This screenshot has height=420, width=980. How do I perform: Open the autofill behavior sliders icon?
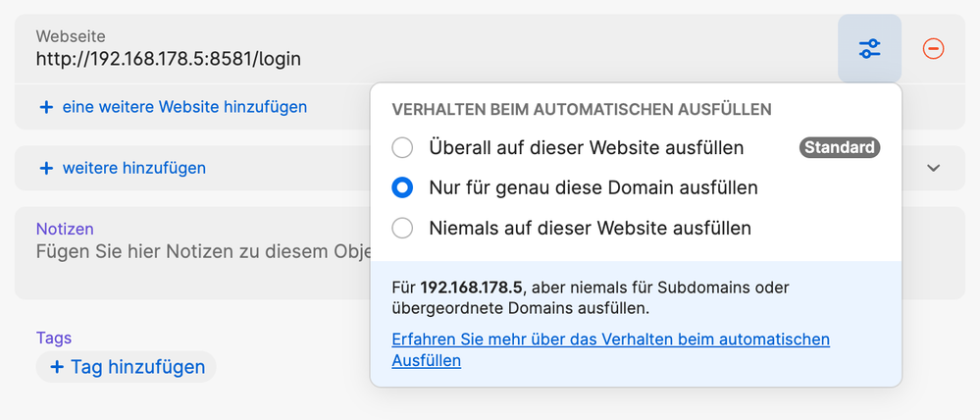coord(869,48)
